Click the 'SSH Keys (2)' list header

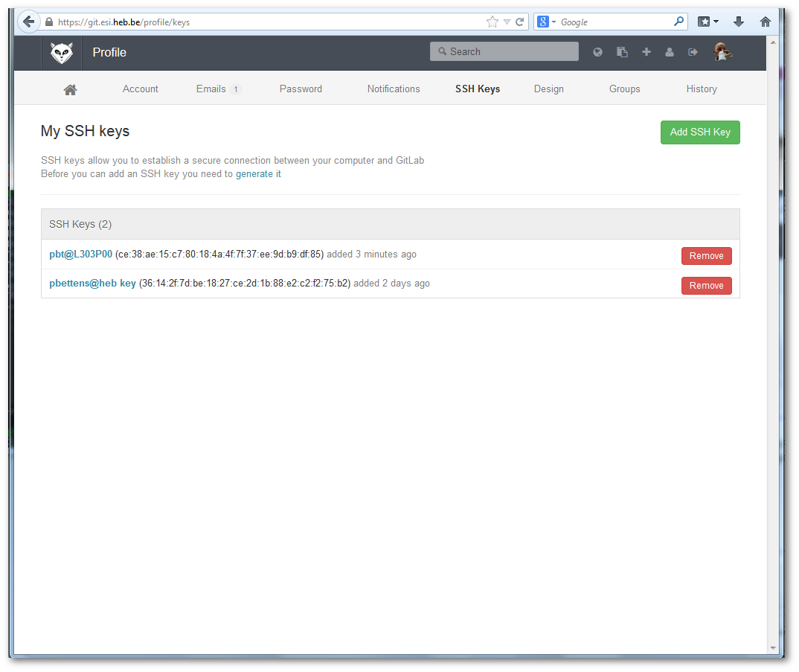[x=391, y=224]
